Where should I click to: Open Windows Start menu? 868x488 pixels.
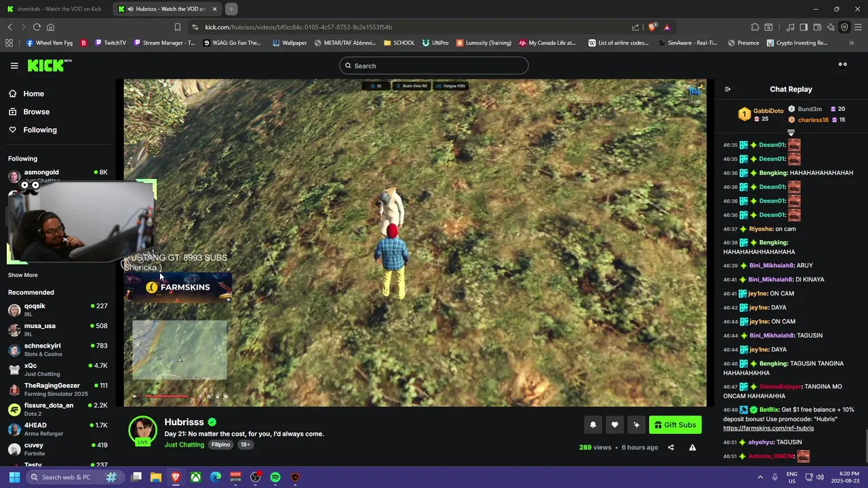point(14,477)
